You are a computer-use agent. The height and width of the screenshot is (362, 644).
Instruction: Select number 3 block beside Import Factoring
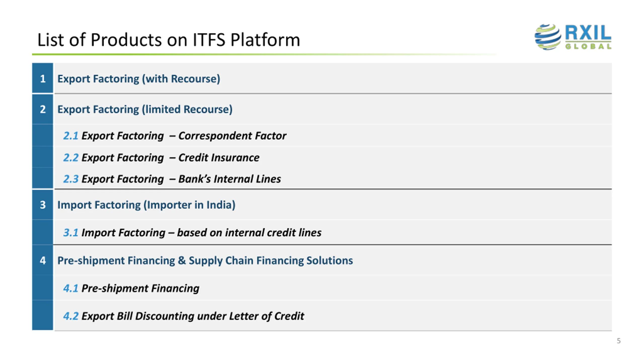[43, 205]
